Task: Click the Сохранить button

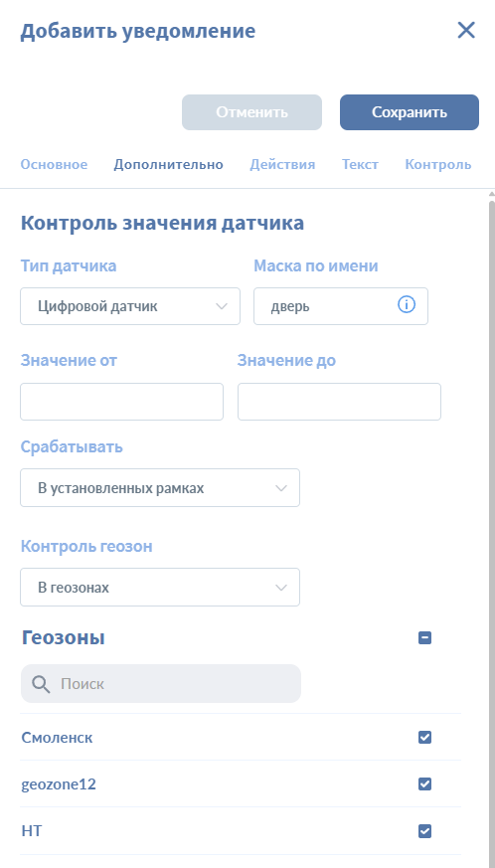Action: pos(410,112)
